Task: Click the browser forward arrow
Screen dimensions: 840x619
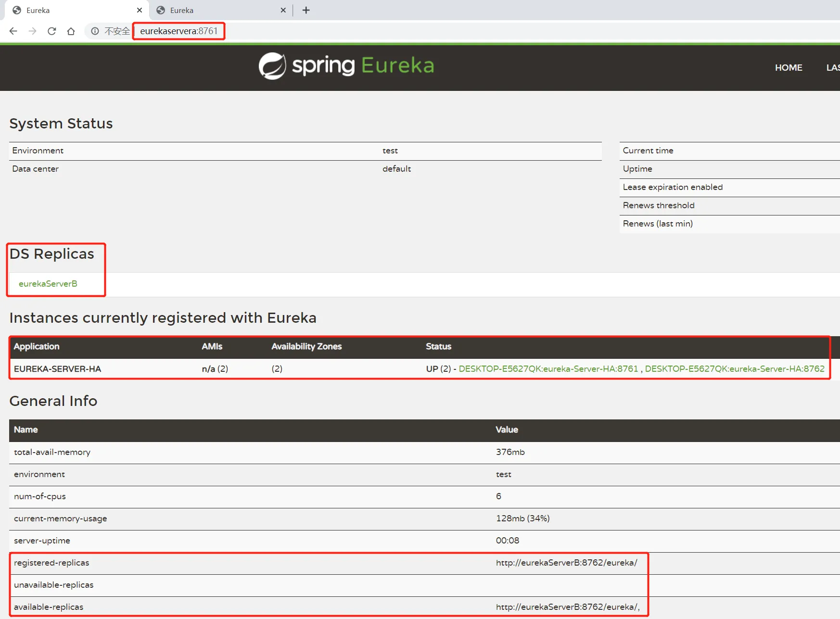Action: pyautogui.click(x=33, y=31)
